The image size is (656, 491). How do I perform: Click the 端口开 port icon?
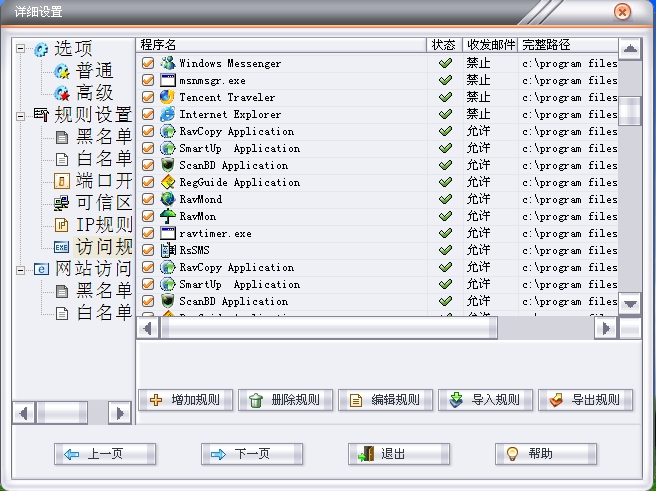[62, 181]
